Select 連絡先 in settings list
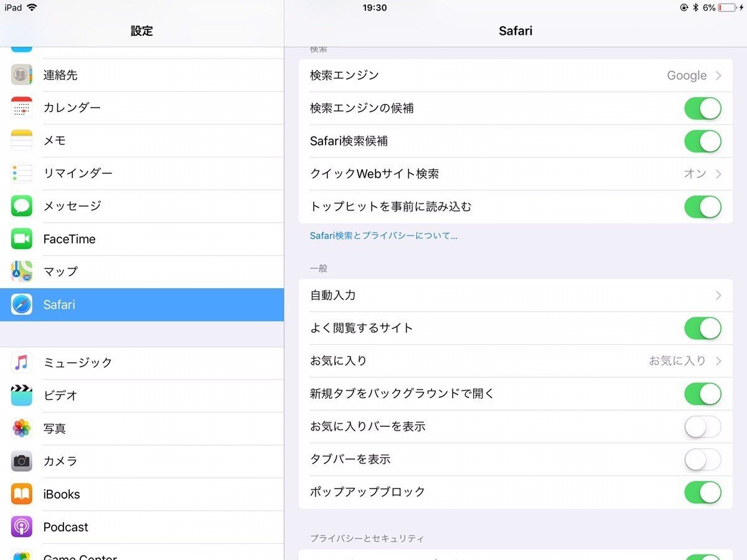The width and height of the screenshot is (747, 560). tap(142, 75)
